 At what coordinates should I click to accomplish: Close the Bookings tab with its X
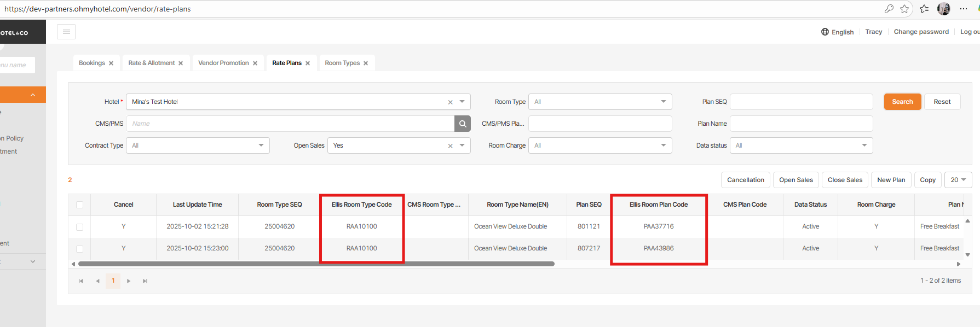click(111, 63)
